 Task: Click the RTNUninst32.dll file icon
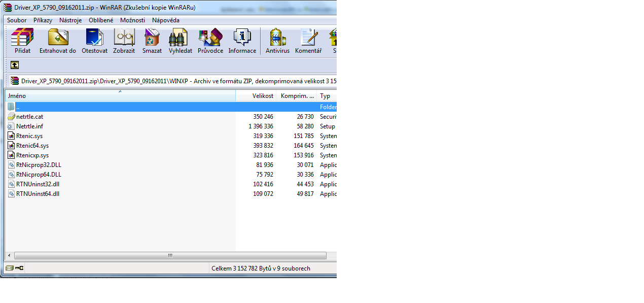coord(12,184)
